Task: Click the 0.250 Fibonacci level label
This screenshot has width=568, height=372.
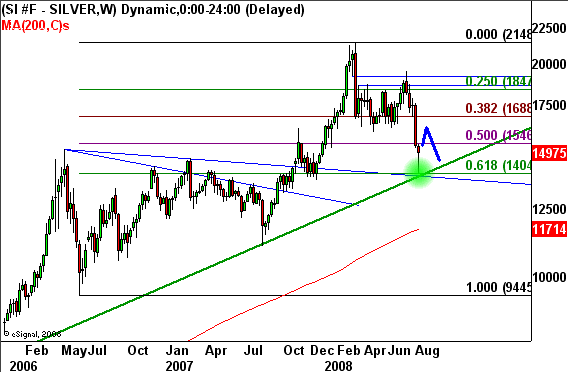Action: point(498,81)
